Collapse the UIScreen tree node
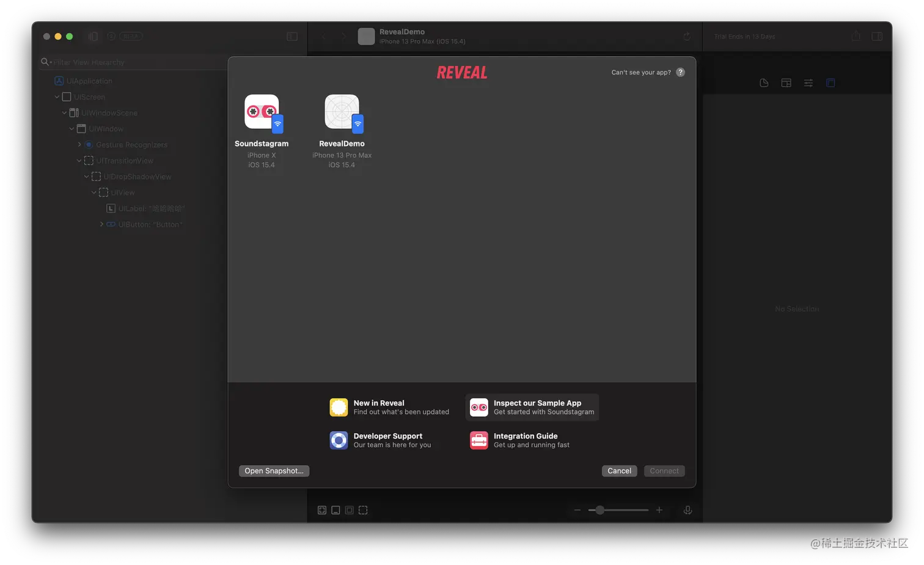 (57, 97)
